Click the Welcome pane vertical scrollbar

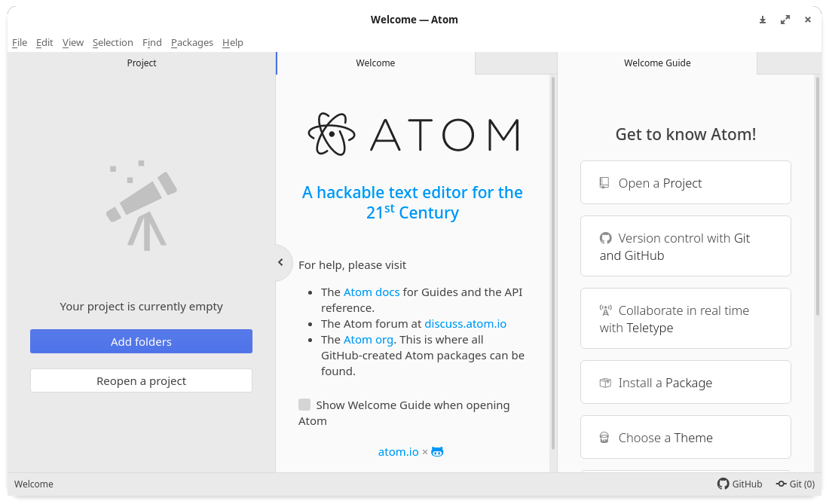553,263
